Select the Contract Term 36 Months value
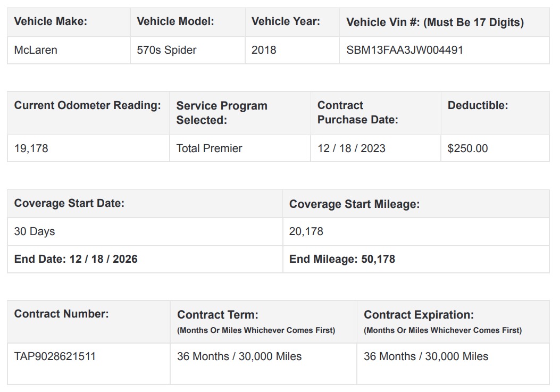This screenshot has width=560, height=392. pos(239,356)
